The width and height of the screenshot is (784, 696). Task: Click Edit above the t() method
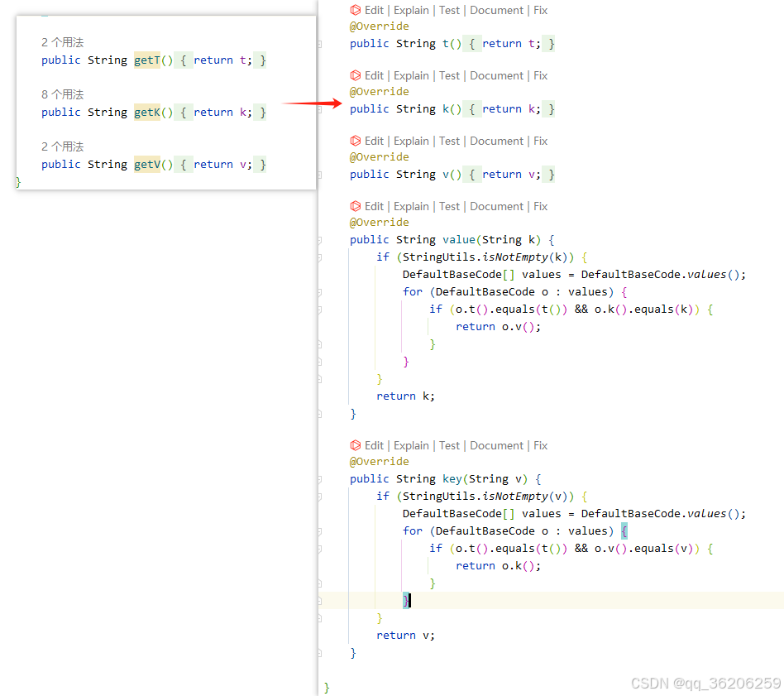click(374, 10)
